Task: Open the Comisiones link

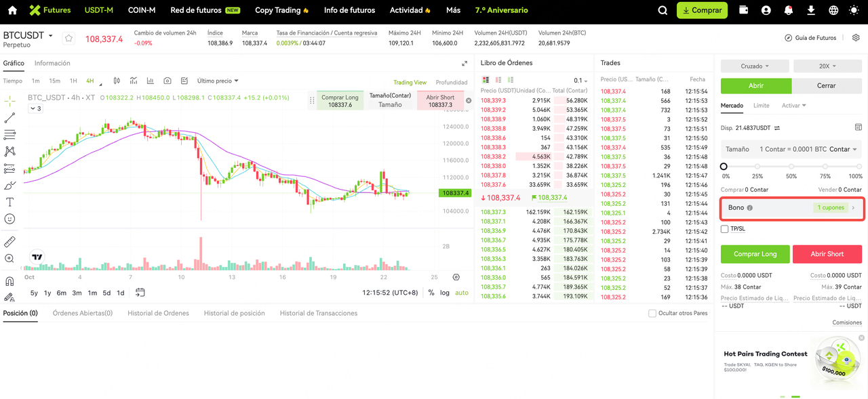Action: (847, 322)
